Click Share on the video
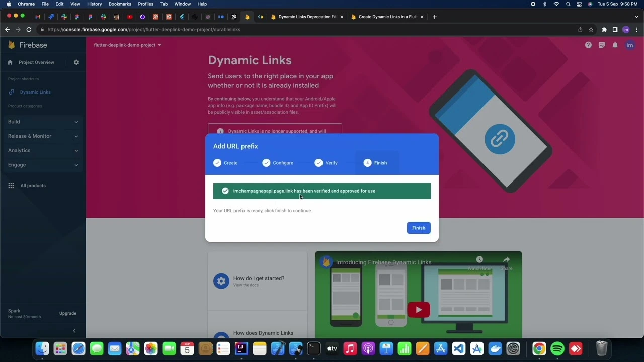Image resolution: width=644 pixels, height=362 pixels. pyautogui.click(x=506, y=263)
